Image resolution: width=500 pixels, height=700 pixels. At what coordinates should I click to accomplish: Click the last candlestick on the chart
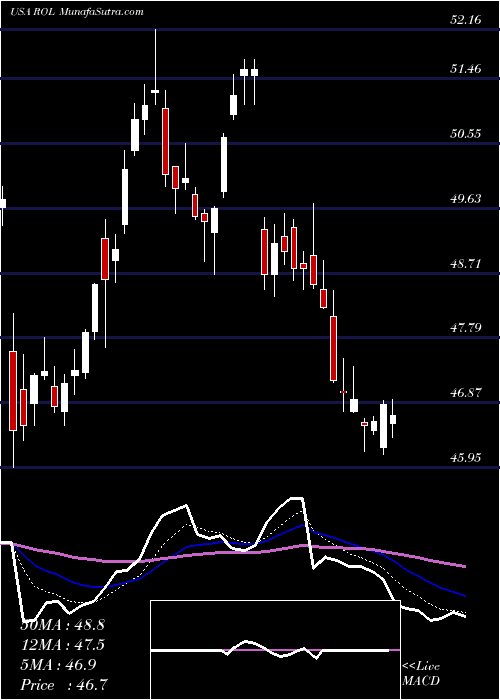tap(393, 419)
